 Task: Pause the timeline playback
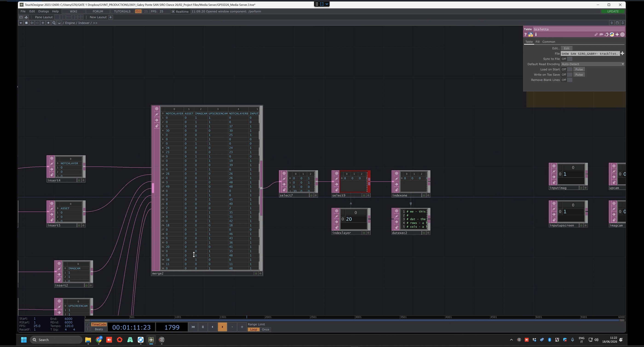click(203, 327)
